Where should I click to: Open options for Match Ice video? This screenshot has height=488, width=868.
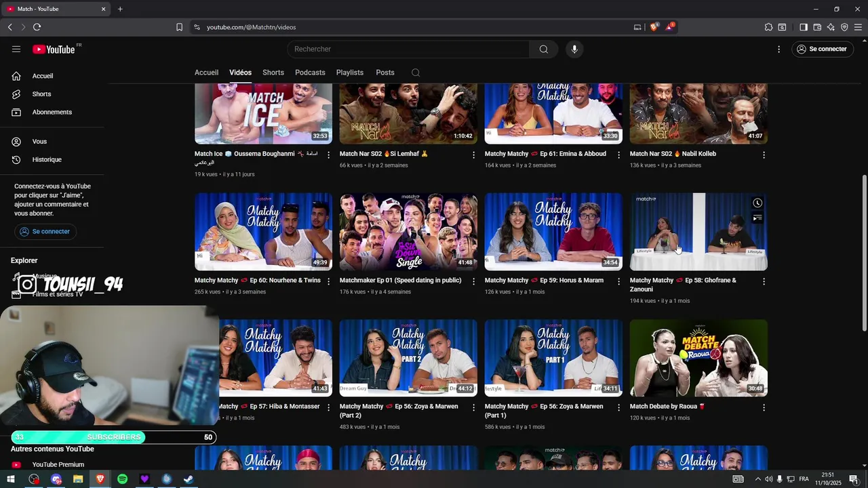coord(328,155)
